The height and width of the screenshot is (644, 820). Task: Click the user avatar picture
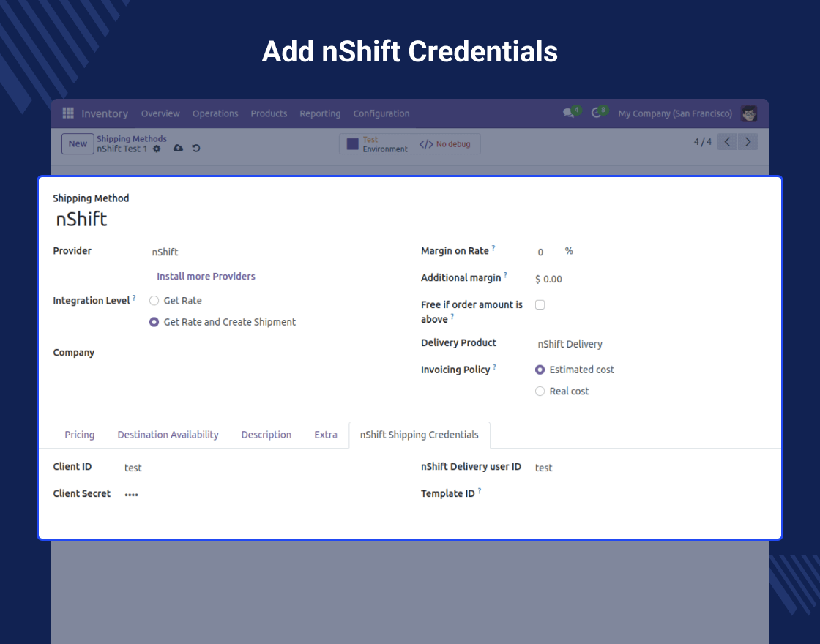(749, 113)
